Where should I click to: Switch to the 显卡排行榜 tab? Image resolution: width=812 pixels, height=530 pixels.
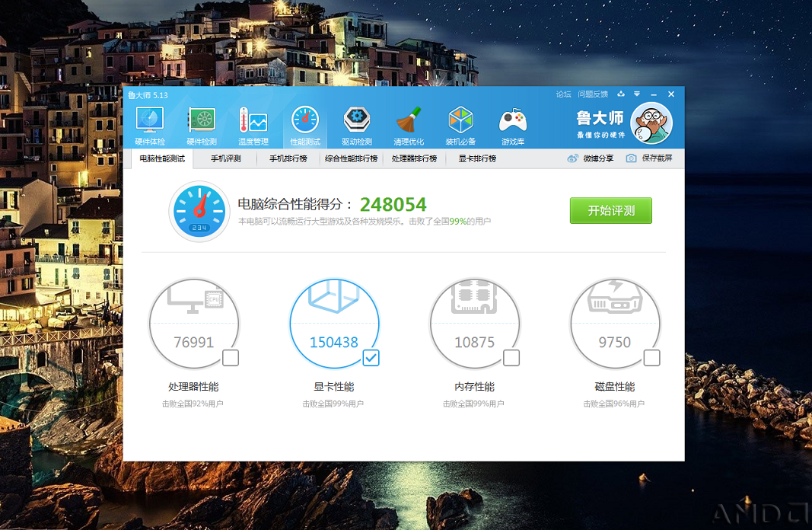click(x=477, y=158)
